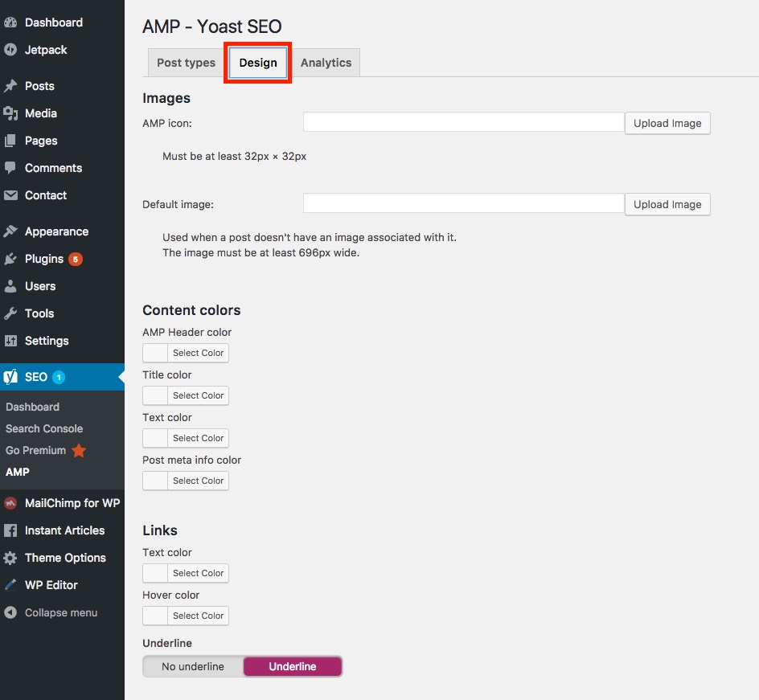Viewport: 759px width, 700px height.
Task: Click the Plugins plug icon
Action: point(10,259)
